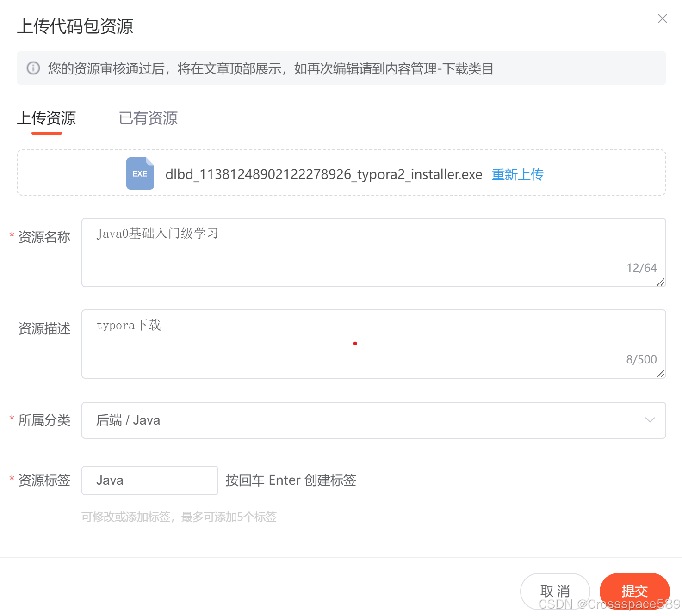Switch to the 已有资源 tab

(x=148, y=118)
